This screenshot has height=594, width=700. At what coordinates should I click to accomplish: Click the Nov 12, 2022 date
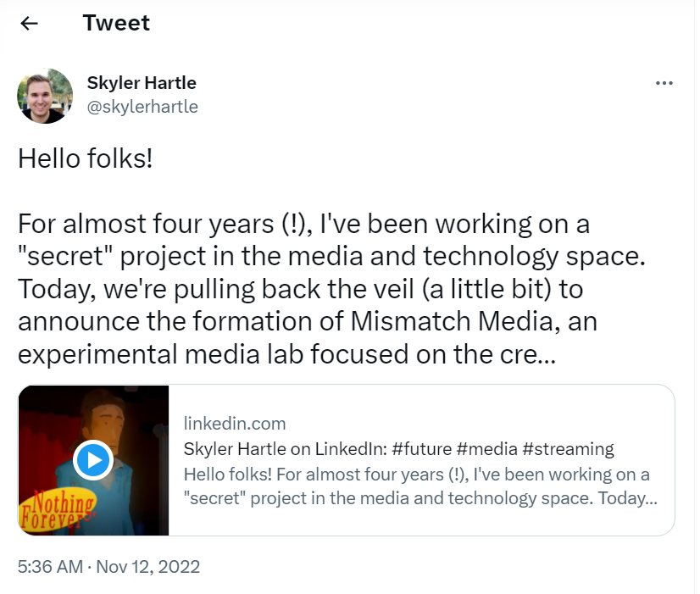[151, 566]
